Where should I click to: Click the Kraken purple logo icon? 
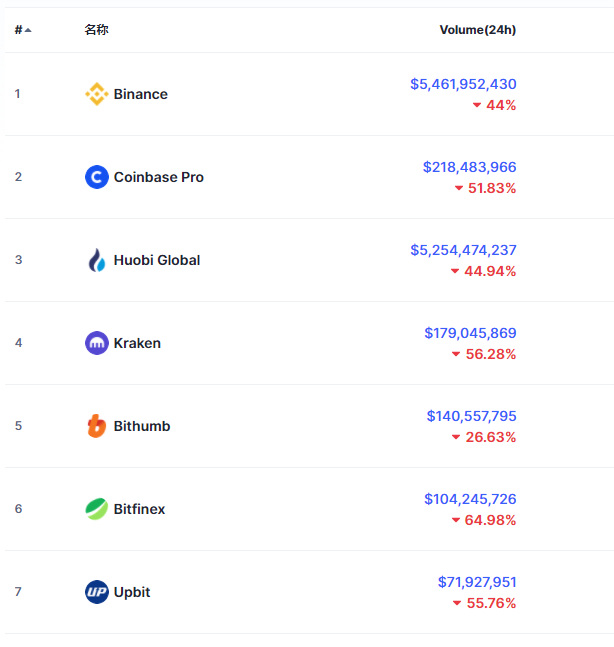tap(97, 343)
